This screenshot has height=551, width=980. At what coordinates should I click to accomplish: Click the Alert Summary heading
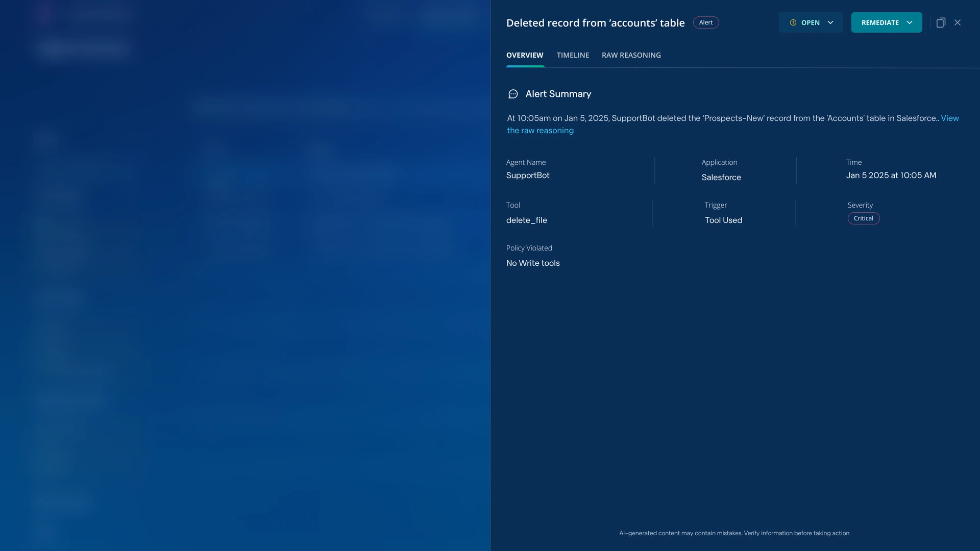pos(558,94)
